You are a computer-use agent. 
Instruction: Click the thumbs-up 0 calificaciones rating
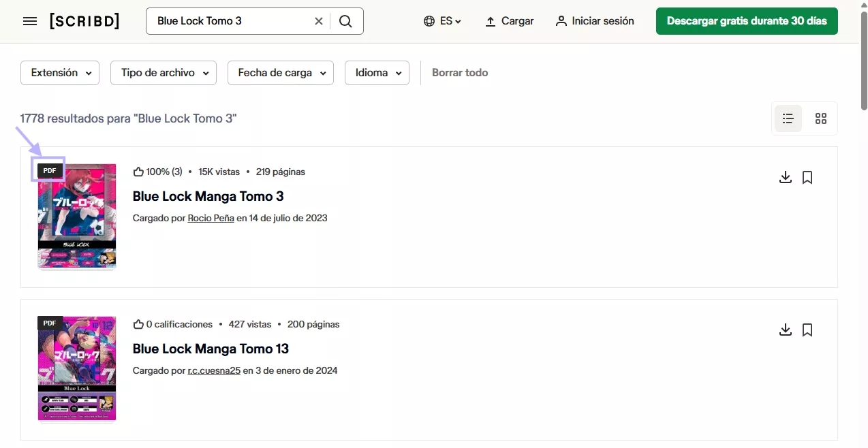[172, 324]
